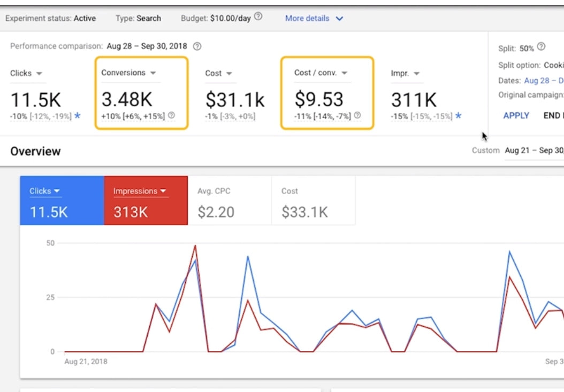Click help icon under Cost / conv. value
This screenshot has width=564, height=392.
tap(357, 116)
